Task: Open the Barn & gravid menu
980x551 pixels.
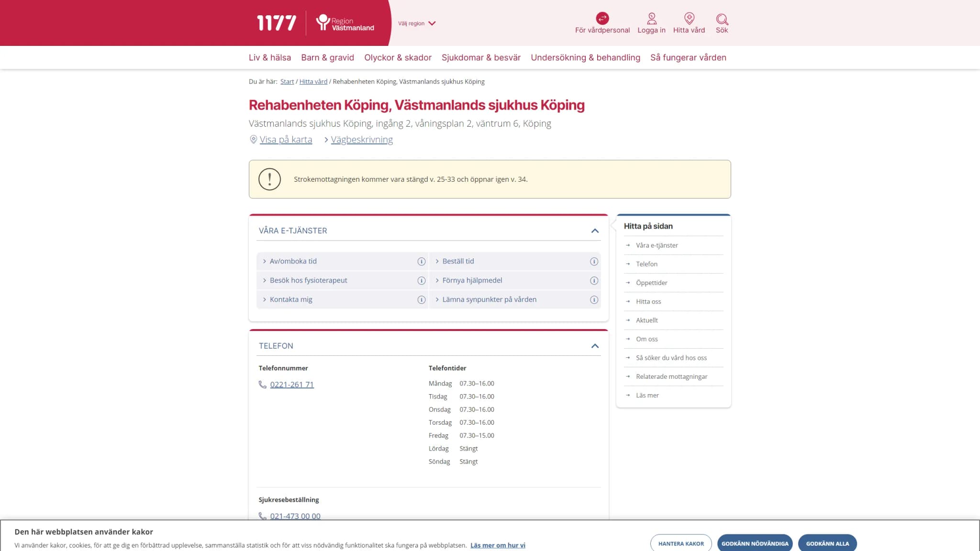Action: [328, 57]
